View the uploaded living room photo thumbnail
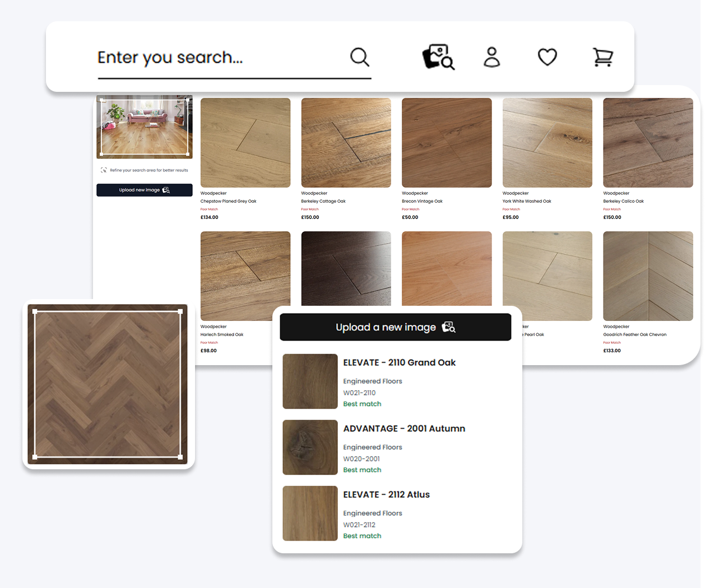This screenshot has width=705, height=588. click(x=144, y=127)
